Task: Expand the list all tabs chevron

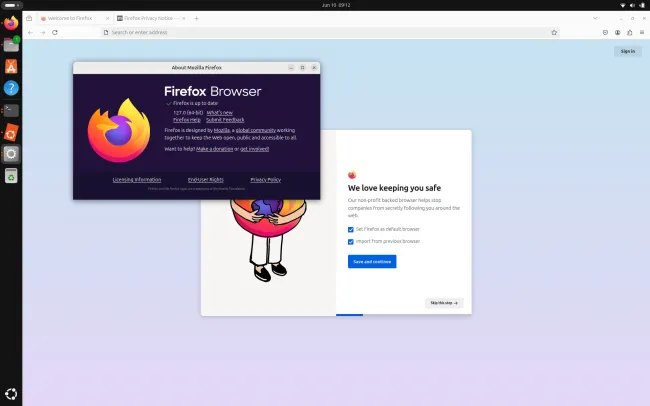Action: tap(595, 18)
